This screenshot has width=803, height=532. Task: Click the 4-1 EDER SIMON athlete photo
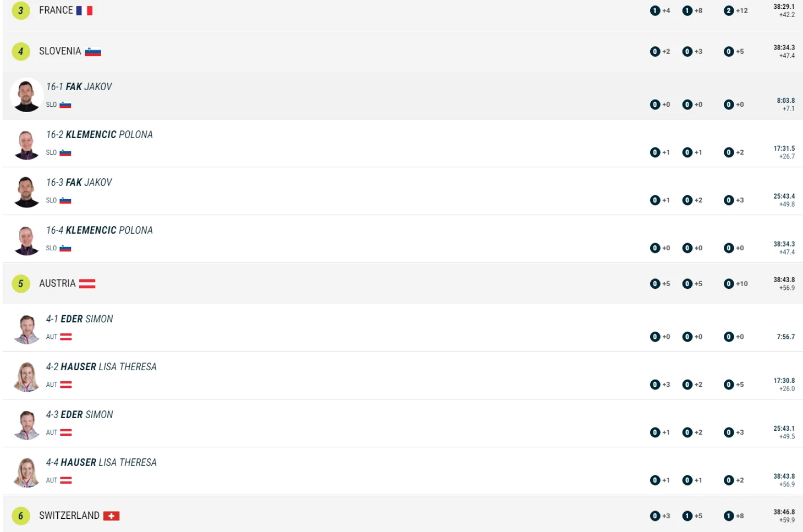click(26, 329)
